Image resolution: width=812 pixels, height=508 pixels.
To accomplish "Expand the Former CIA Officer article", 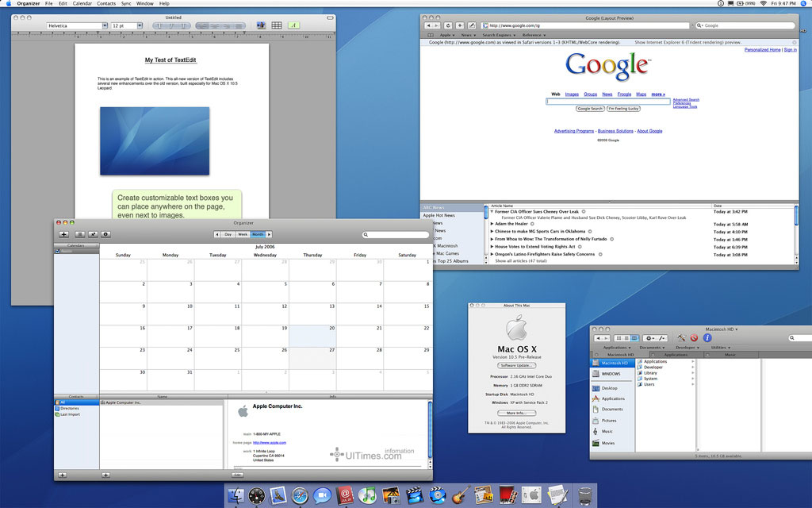I will pos(492,211).
